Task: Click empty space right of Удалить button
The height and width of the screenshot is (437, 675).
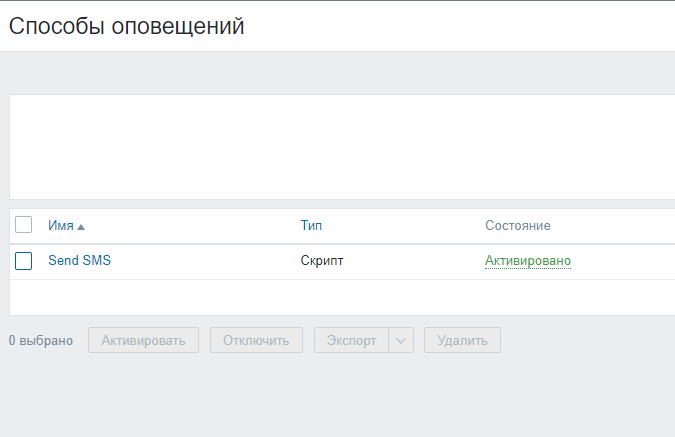Action: point(590,340)
